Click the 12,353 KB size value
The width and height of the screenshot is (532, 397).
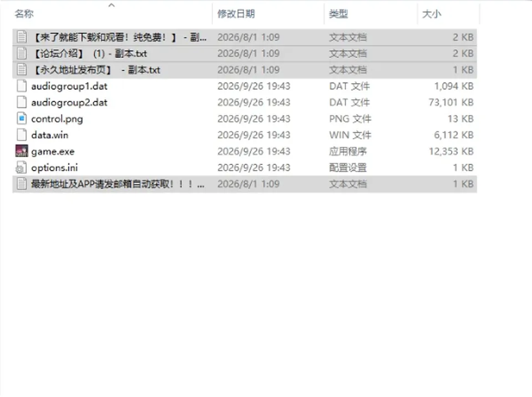click(x=451, y=151)
